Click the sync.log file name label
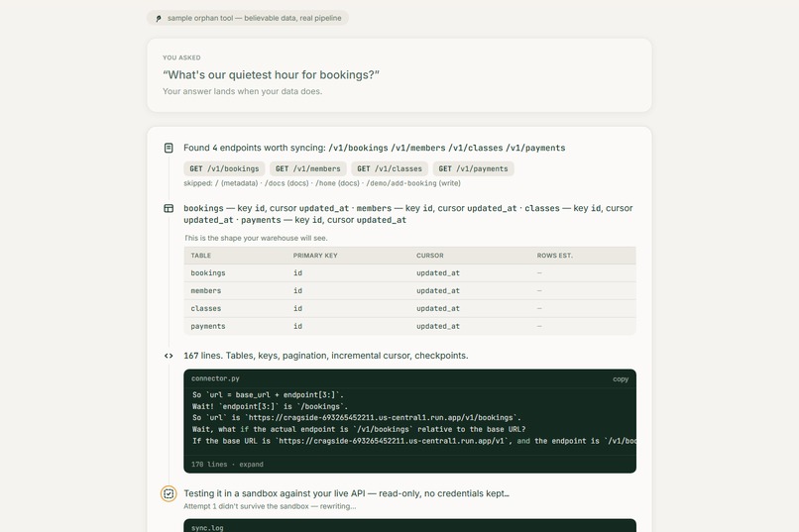The width and height of the screenshot is (799, 532). (x=207, y=528)
